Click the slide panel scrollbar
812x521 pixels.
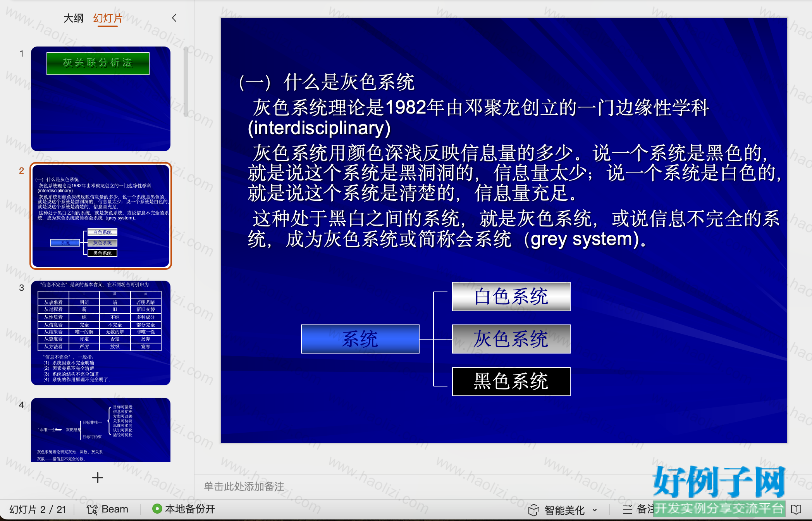point(186,81)
